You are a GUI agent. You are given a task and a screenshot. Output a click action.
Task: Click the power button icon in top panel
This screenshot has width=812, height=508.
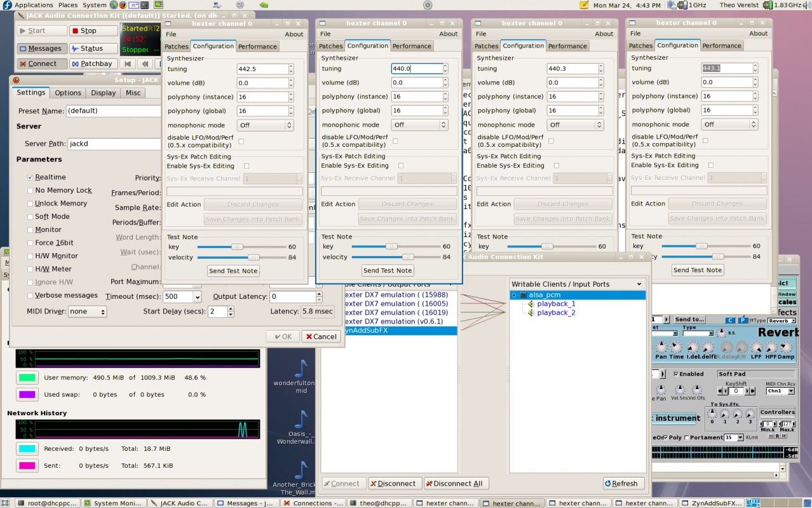tap(428, 5)
